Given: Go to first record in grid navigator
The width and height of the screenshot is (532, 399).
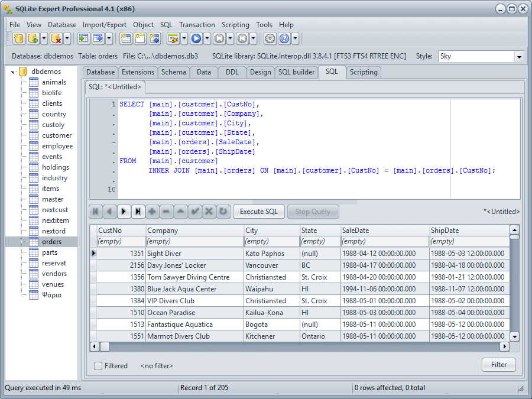Looking at the screenshot, I should point(96,212).
